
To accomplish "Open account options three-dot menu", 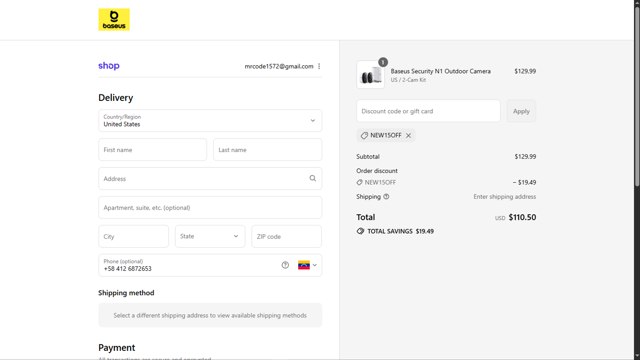I will pyautogui.click(x=319, y=66).
